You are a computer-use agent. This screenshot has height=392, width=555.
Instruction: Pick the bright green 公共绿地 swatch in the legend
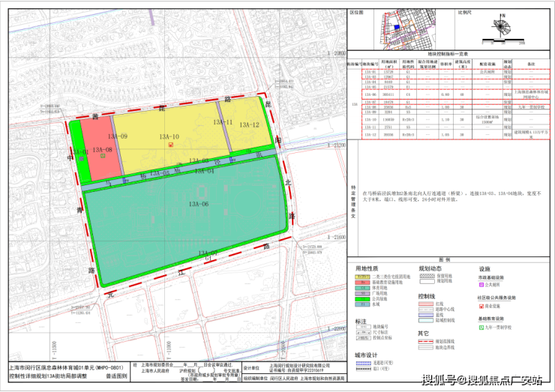(x=362, y=299)
